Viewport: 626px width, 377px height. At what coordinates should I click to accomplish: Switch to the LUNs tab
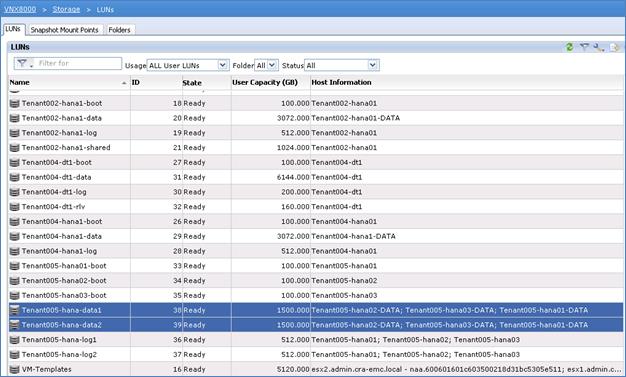(x=14, y=30)
